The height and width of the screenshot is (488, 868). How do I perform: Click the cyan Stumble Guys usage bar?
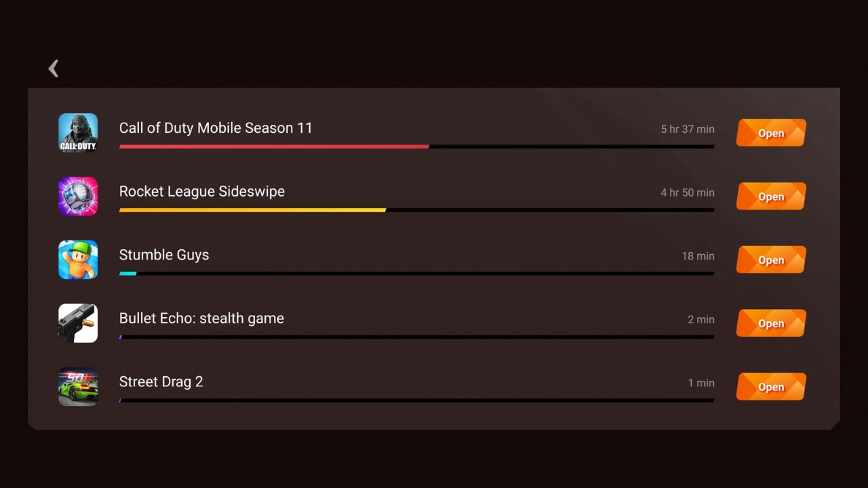127,273
